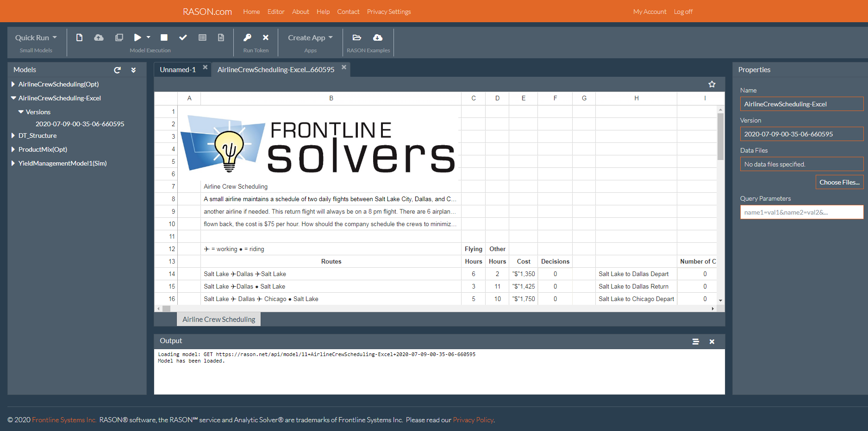This screenshot has width=868, height=431.
Task: Stop model execution with the square icon
Action: 164,37
